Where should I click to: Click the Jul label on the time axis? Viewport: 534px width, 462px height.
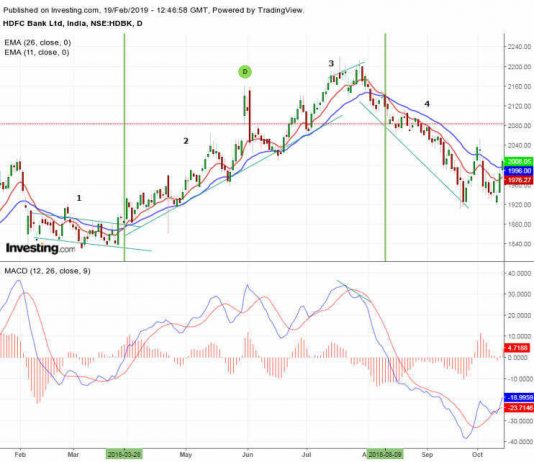pyautogui.click(x=307, y=455)
